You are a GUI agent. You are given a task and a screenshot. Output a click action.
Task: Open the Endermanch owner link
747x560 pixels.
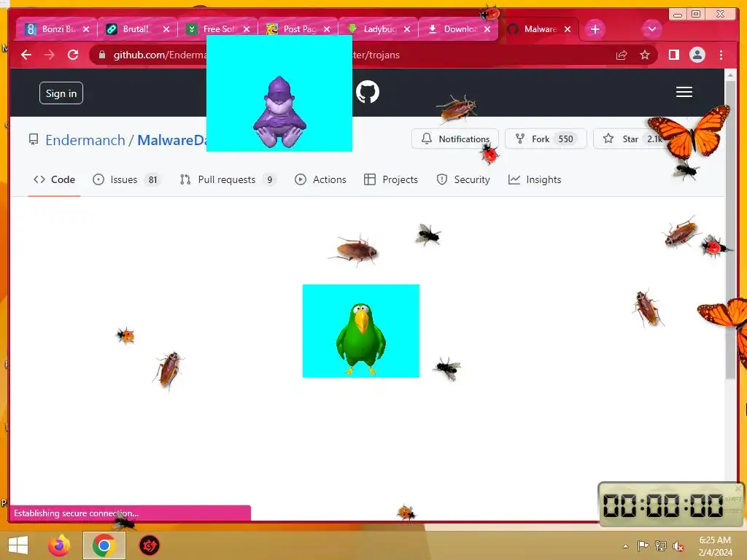(x=85, y=140)
